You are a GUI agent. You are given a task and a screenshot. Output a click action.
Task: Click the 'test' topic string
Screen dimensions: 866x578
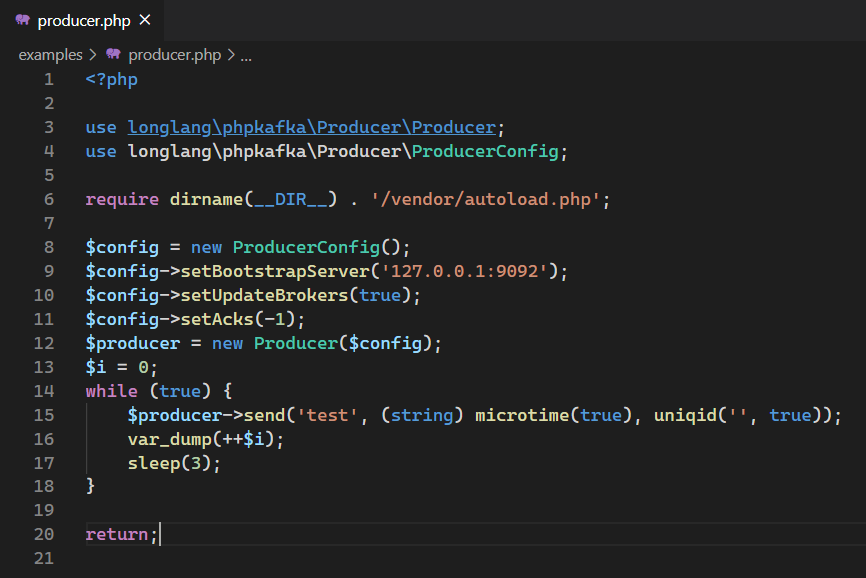pos(328,415)
